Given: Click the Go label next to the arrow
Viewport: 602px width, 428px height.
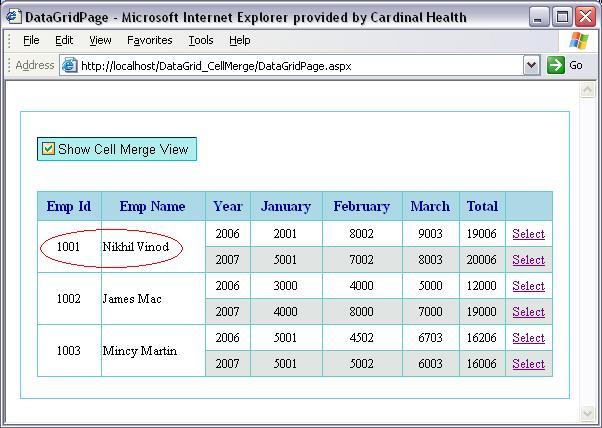Looking at the screenshot, I should 576,65.
